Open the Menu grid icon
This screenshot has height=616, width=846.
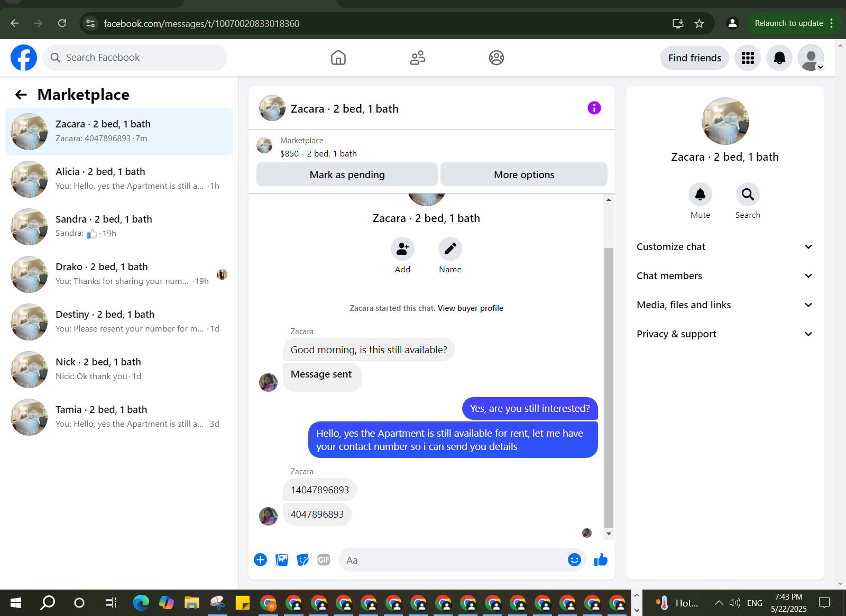[748, 58]
